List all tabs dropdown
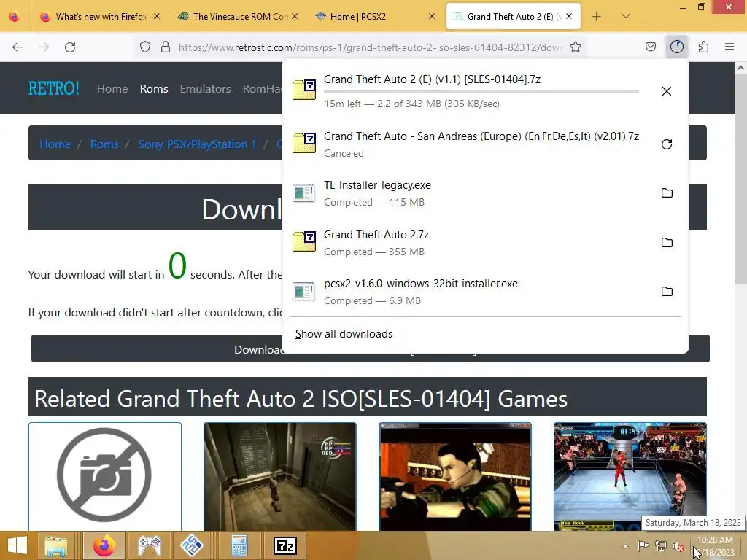 coord(625,16)
